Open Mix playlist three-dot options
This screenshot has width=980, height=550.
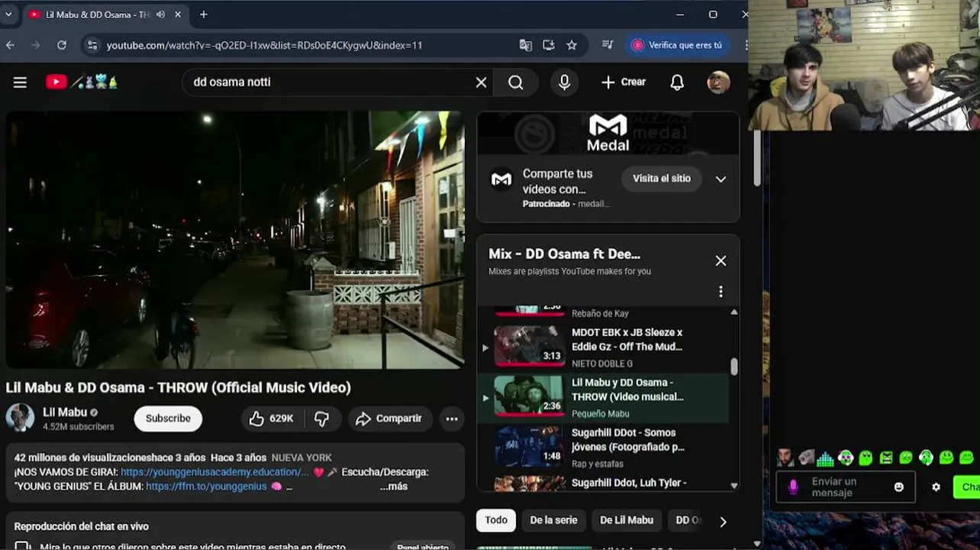(720, 292)
